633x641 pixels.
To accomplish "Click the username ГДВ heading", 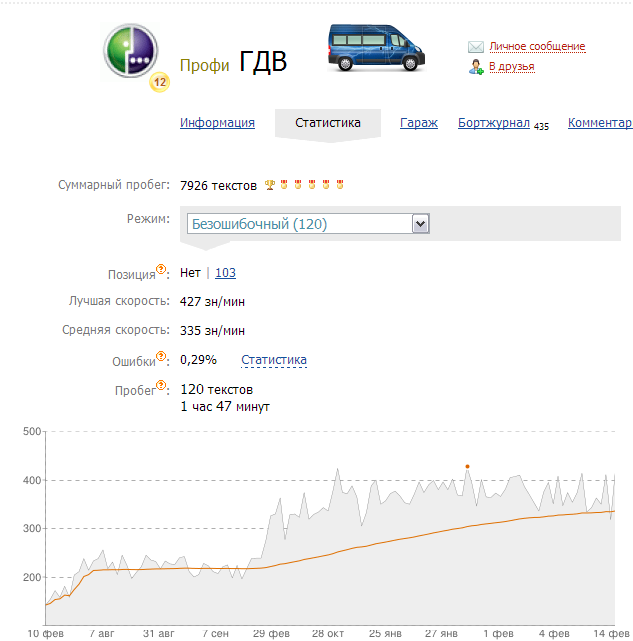I will click(x=263, y=62).
